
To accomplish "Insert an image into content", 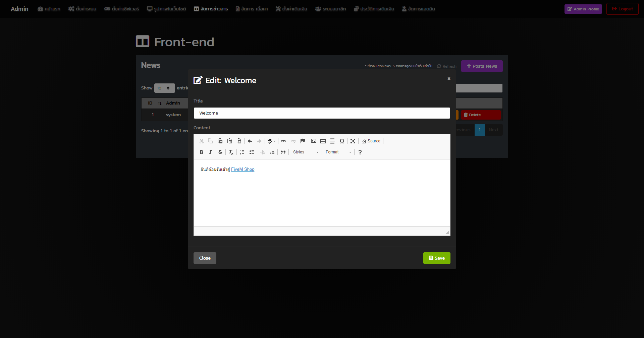I will (x=314, y=141).
